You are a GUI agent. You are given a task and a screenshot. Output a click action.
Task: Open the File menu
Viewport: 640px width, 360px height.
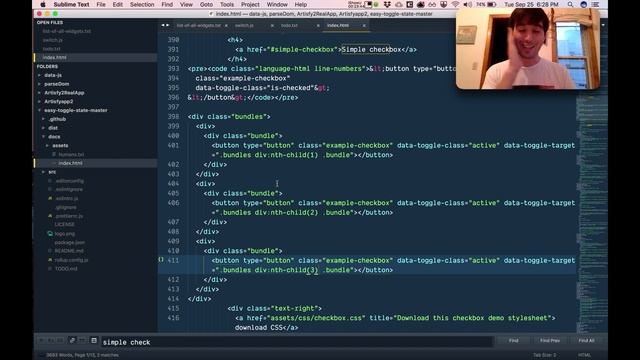point(101,4)
